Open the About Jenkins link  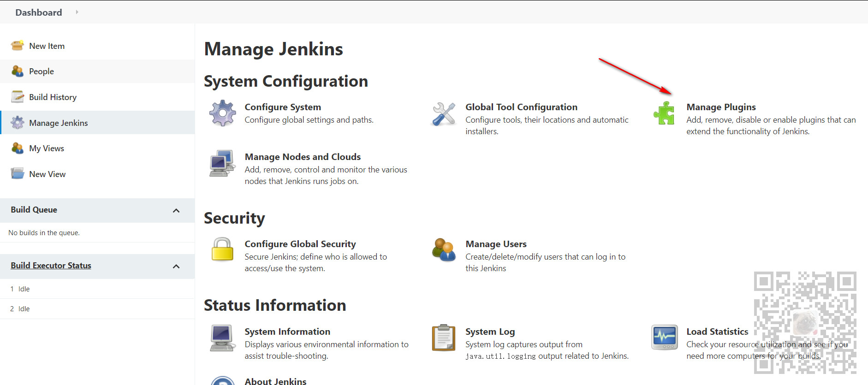point(275,381)
